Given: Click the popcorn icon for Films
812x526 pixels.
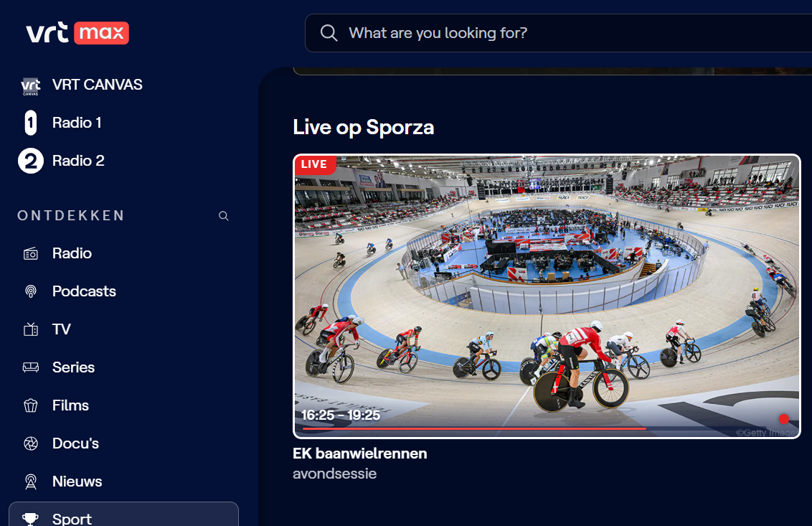Looking at the screenshot, I should [31, 405].
